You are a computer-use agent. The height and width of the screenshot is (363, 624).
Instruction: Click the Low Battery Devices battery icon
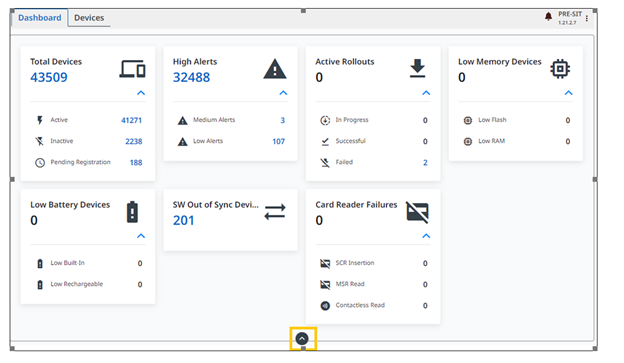(x=132, y=212)
